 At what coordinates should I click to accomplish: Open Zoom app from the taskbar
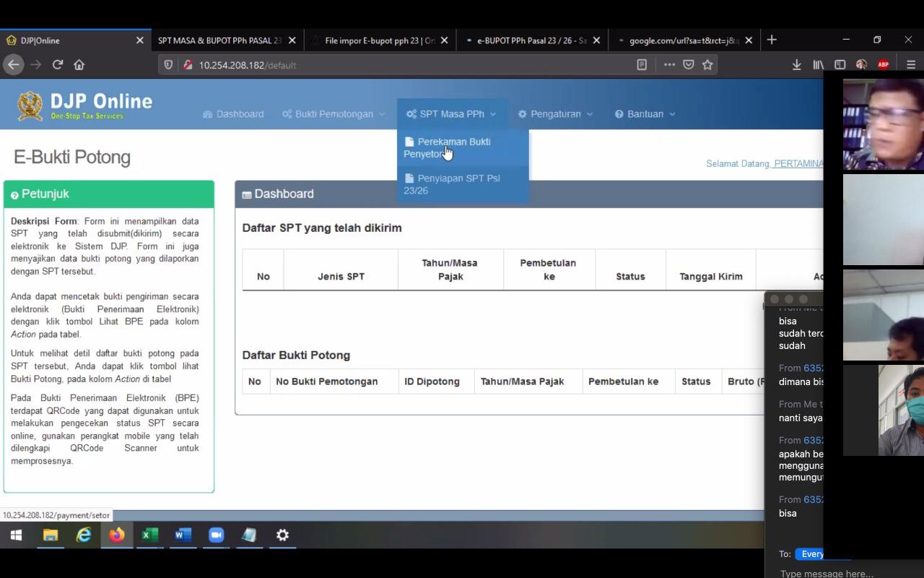coord(216,535)
